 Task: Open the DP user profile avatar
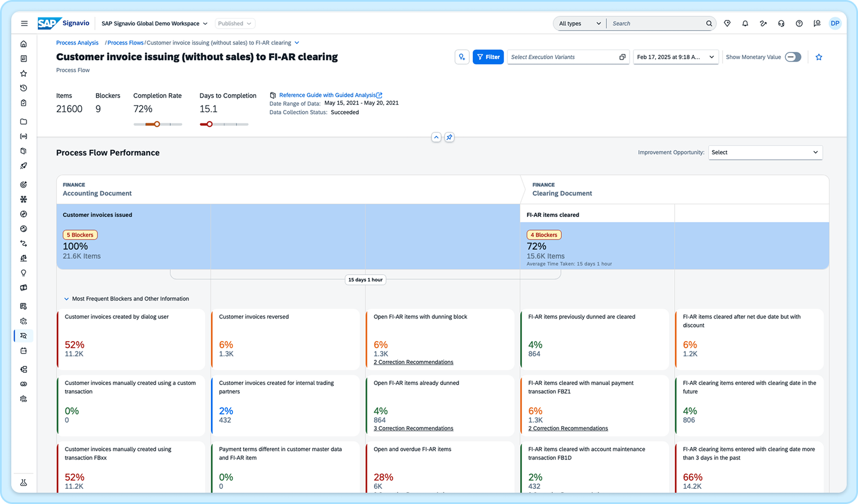coord(835,24)
